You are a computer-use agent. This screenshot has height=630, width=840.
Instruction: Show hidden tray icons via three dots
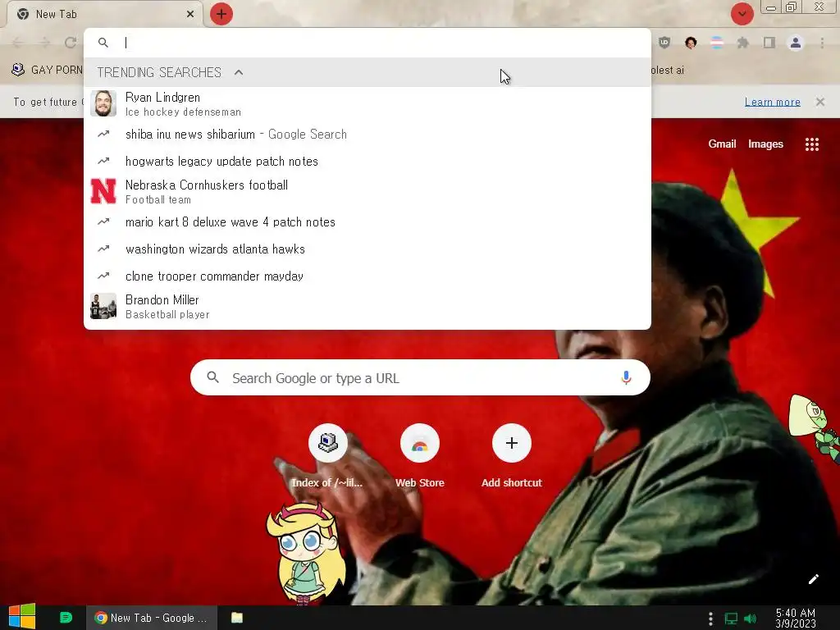pos(710,619)
